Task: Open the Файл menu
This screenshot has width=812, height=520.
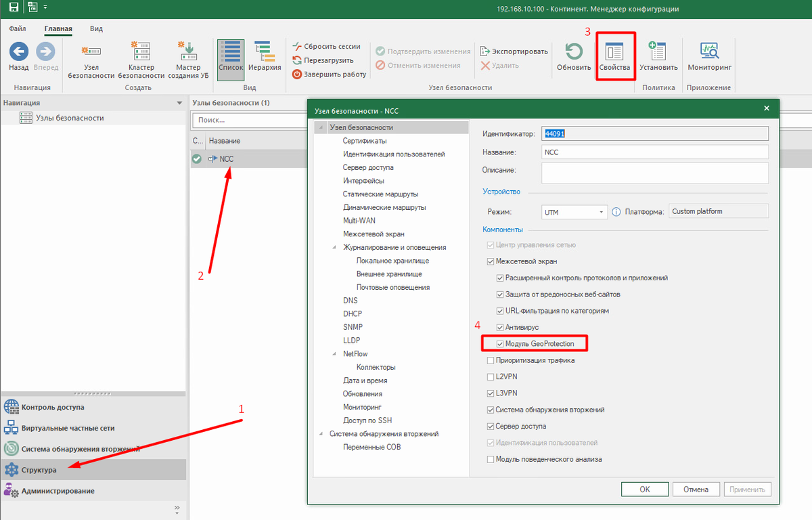Action: [18, 29]
